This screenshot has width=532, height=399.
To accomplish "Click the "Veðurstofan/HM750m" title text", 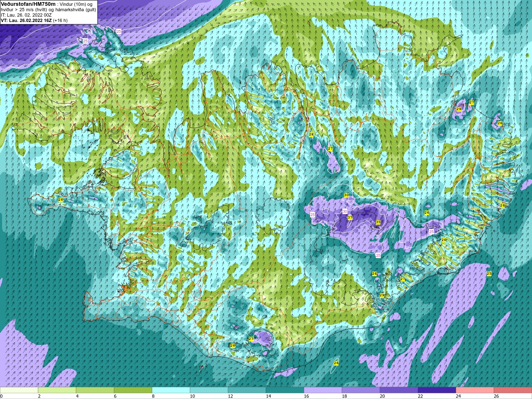I will (x=28, y=4).
